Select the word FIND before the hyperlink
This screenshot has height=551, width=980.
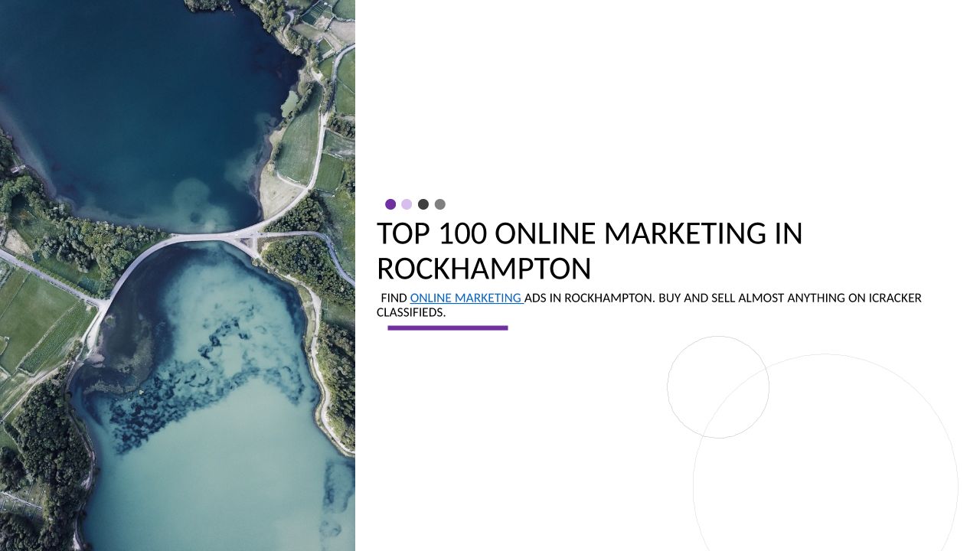point(394,298)
